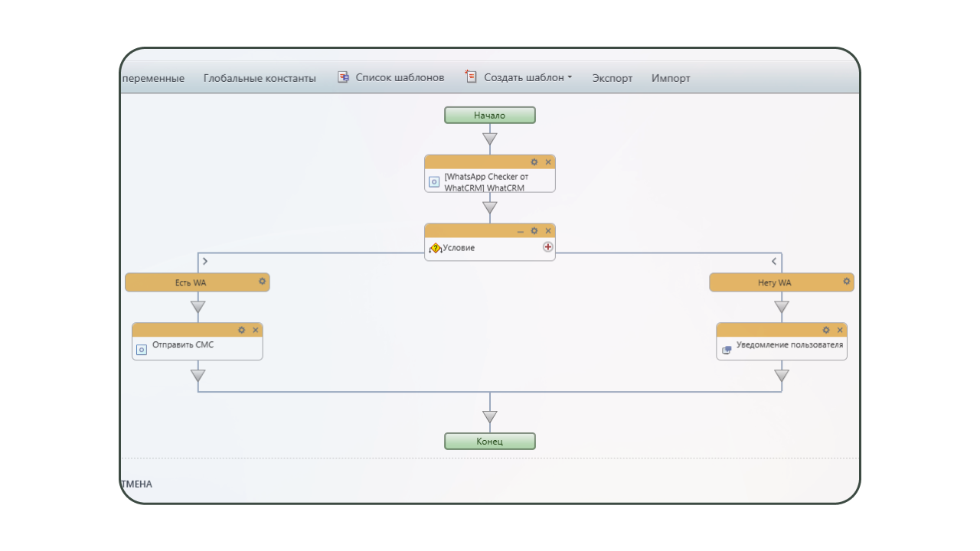Delete the Уведомление пользователя block
The height and width of the screenshot is (551, 980).
[x=840, y=330]
